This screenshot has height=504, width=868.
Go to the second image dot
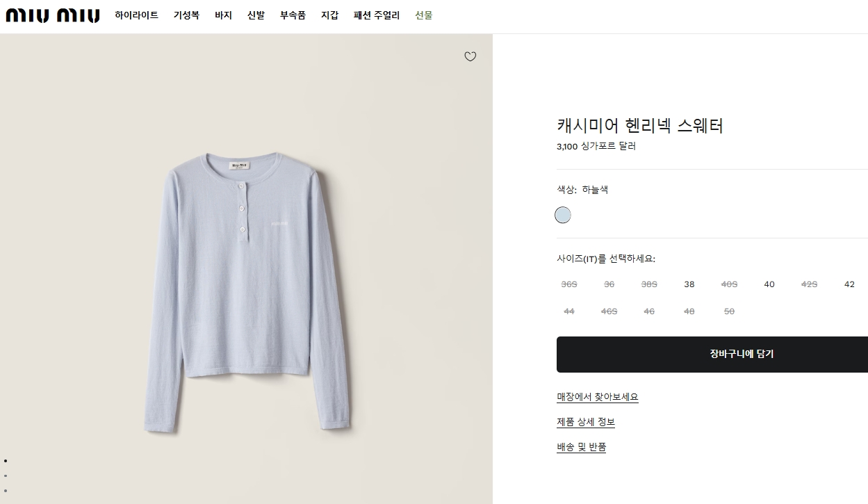coord(6,475)
